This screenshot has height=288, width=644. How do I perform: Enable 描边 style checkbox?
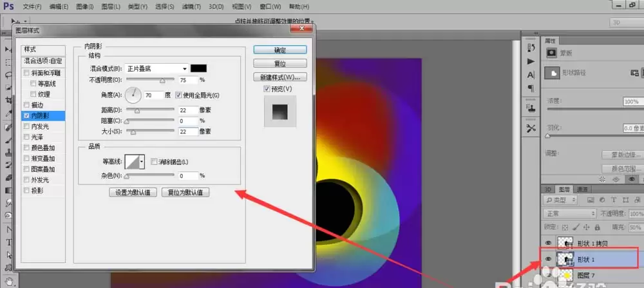(x=26, y=105)
